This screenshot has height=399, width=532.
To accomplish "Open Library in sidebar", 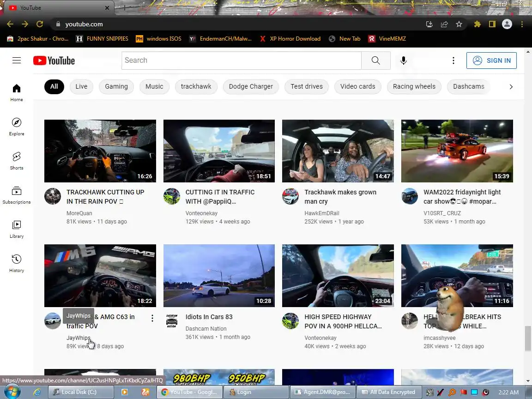I will point(17,230).
